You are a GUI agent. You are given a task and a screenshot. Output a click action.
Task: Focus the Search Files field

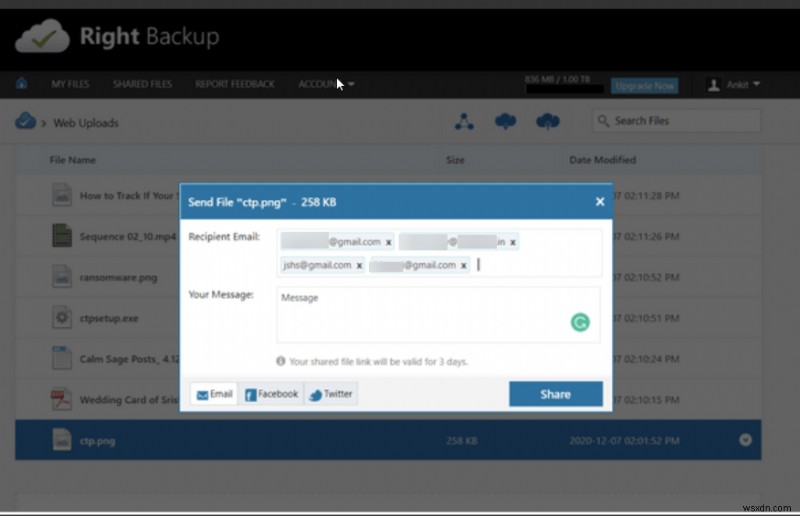(676, 121)
